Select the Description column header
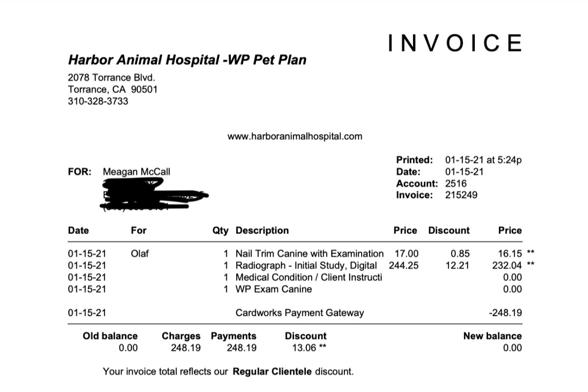Viewport: 588px width, 392px height. pos(262,231)
